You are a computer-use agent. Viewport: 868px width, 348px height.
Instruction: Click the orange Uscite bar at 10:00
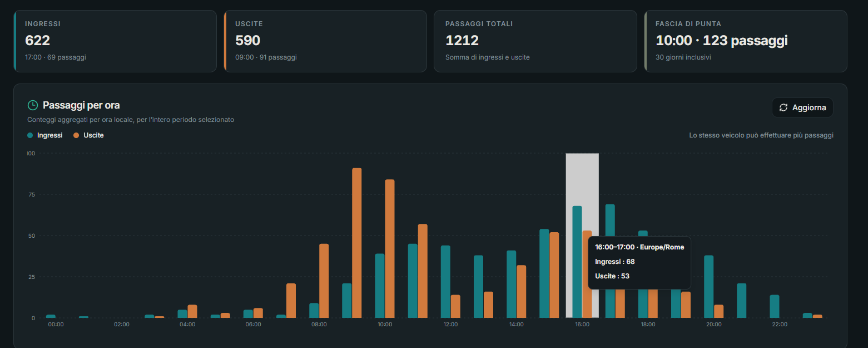click(x=390, y=249)
